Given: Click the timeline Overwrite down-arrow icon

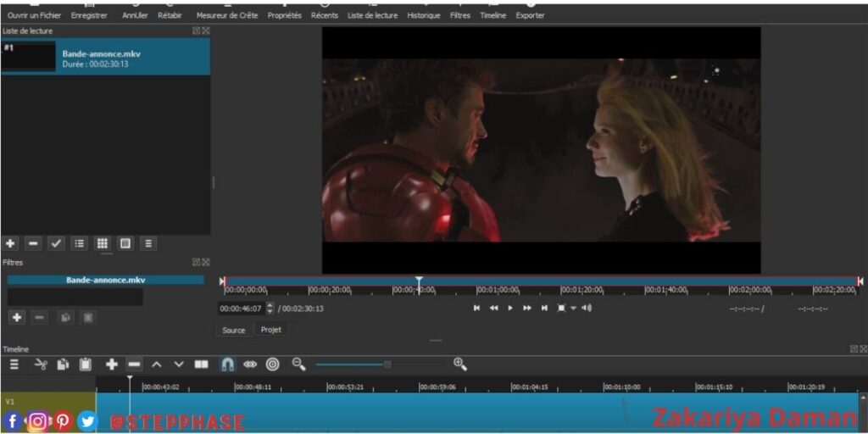Looking at the screenshot, I should pos(178,364).
